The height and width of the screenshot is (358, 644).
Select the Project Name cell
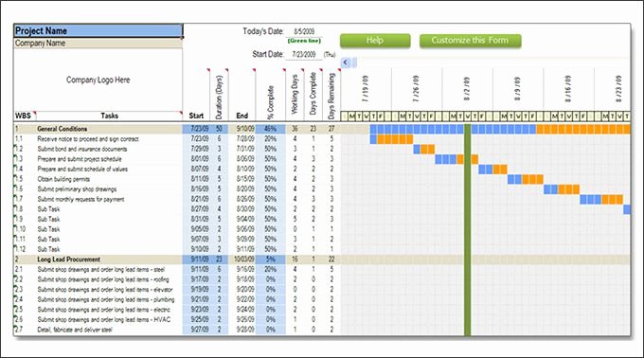tap(98, 31)
